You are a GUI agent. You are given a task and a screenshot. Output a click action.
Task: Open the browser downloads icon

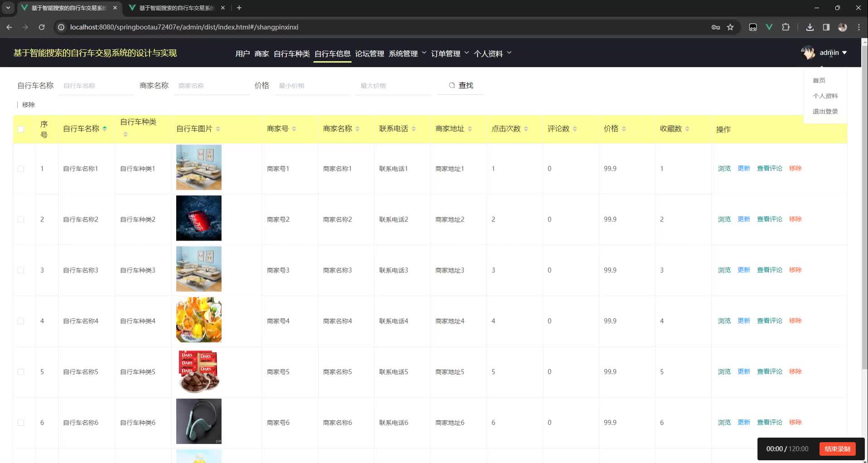coord(810,27)
